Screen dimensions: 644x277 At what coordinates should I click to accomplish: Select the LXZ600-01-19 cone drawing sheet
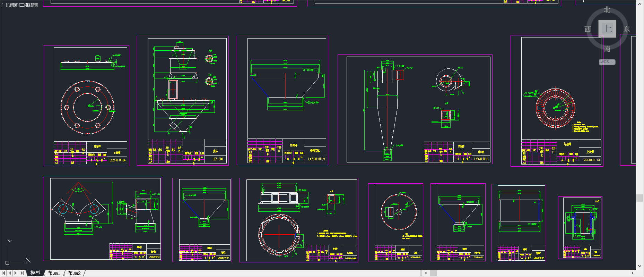[x=282, y=101]
